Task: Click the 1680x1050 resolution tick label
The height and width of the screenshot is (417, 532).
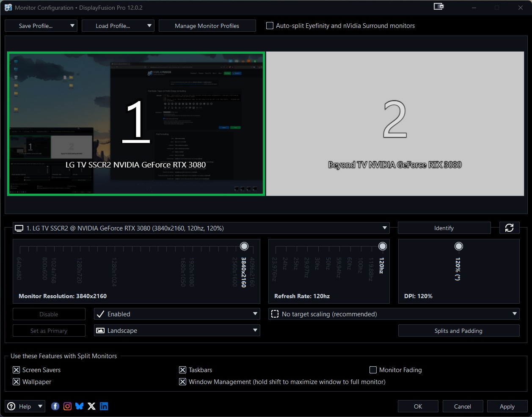Action: pyautogui.click(x=183, y=272)
